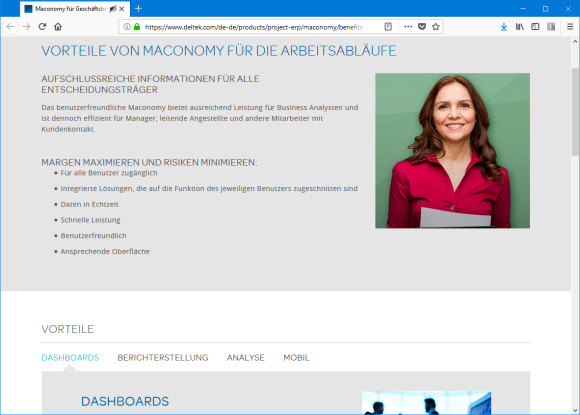Image resolution: width=580 pixels, height=415 pixels.
Task: Switch to the MOBIL tab
Action: point(296,358)
